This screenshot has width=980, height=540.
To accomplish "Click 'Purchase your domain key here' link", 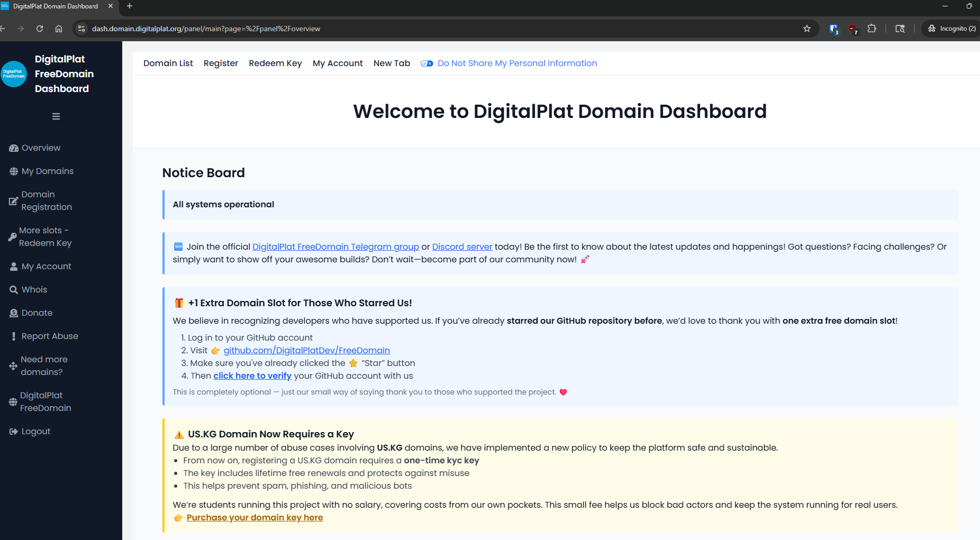I will [255, 518].
